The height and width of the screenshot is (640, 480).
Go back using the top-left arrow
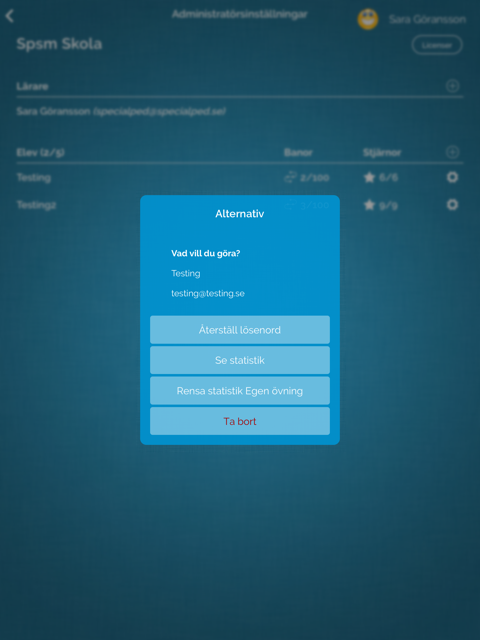point(10,16)
